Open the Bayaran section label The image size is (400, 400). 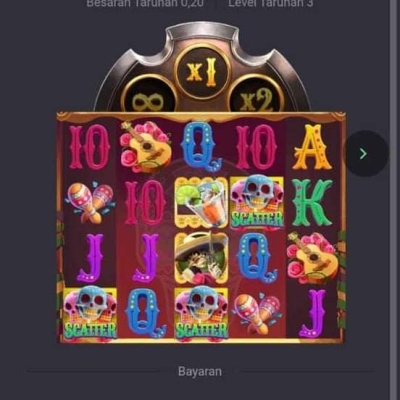(200, 371)
